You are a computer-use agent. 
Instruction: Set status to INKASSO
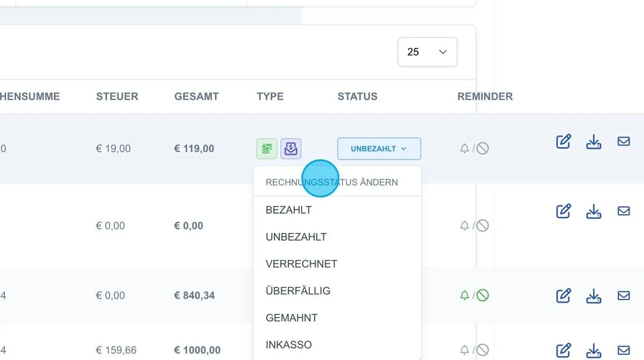point(338,344)
